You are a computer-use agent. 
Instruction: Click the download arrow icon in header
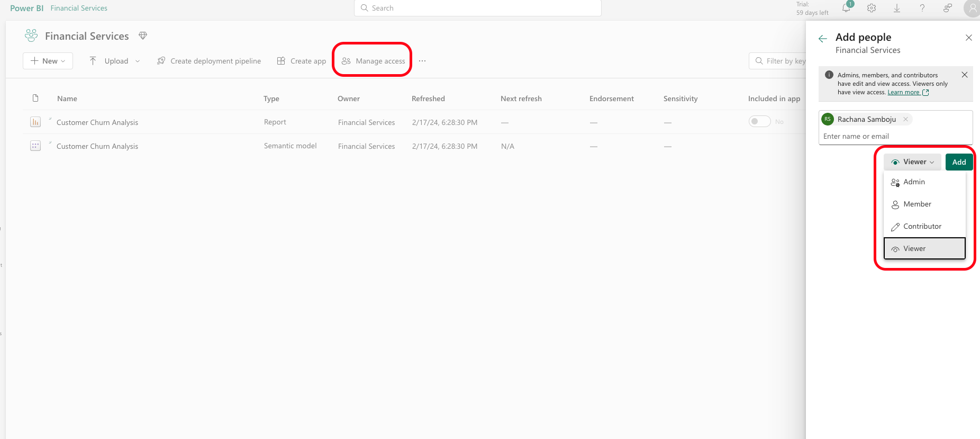897,8
